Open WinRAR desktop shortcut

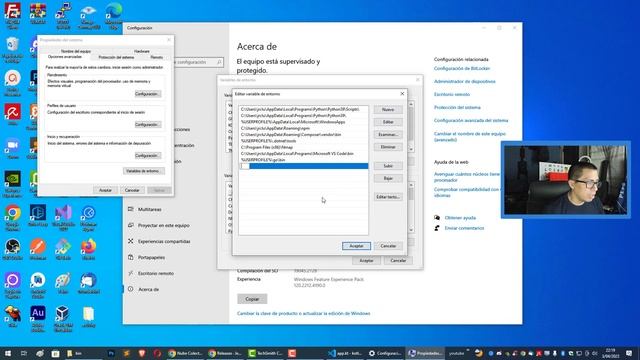[38, 12]
